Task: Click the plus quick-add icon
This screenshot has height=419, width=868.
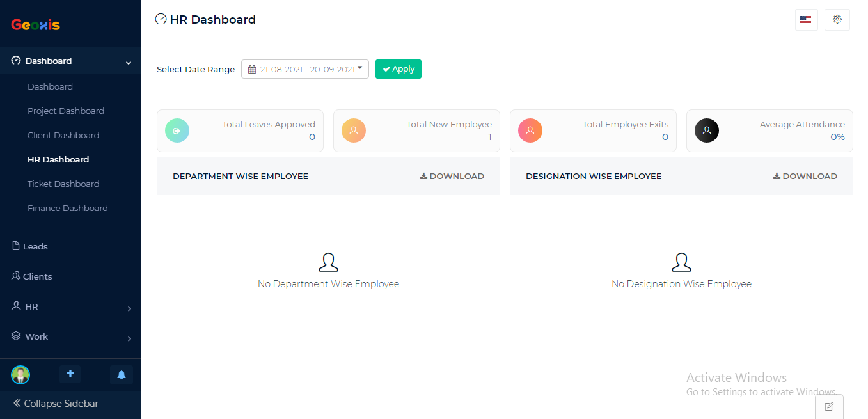Action: (x=70, y=374)
